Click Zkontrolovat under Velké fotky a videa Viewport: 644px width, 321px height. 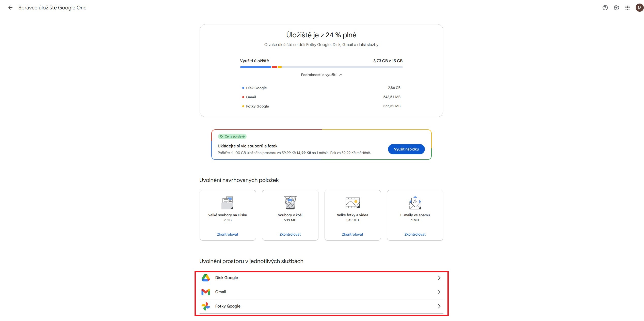352,234
